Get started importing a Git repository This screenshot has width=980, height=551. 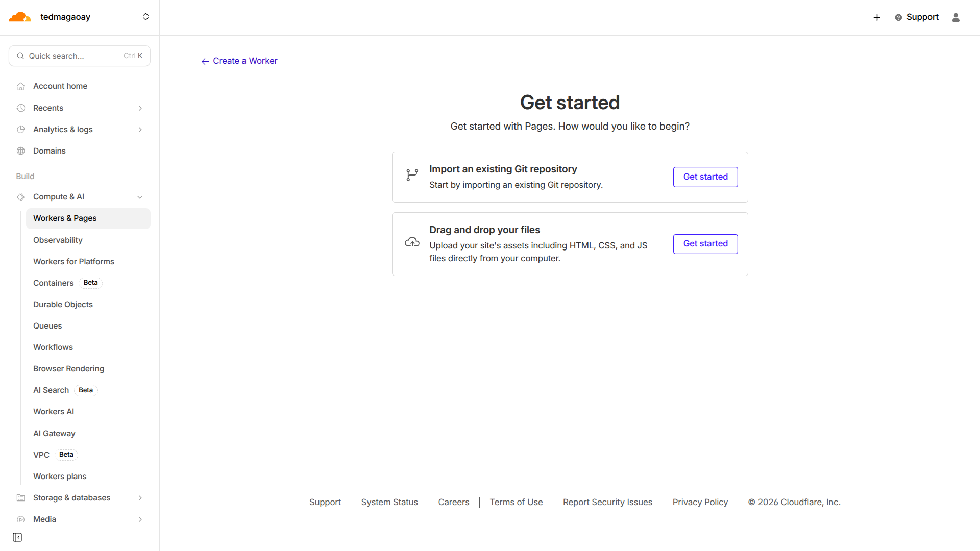705,177
